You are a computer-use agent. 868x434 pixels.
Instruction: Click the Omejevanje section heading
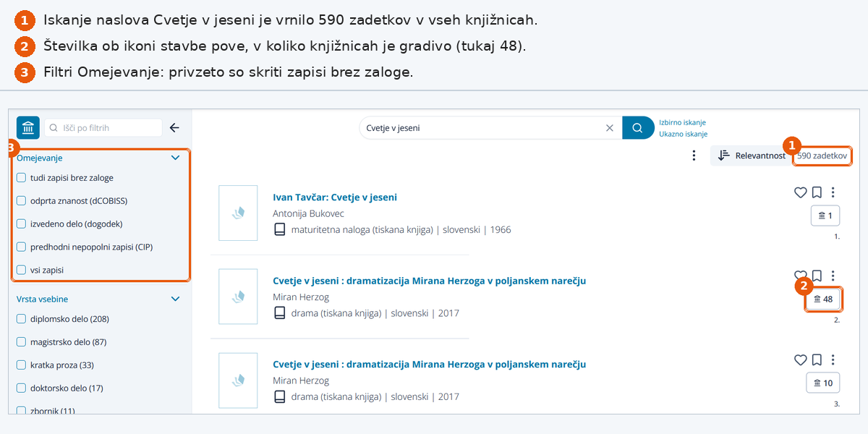coord(39,158)
